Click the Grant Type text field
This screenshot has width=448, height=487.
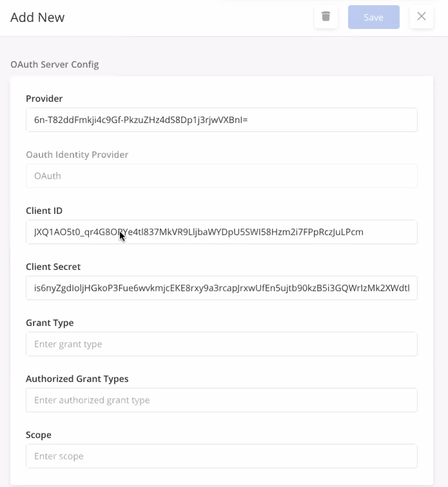point(222,344)
